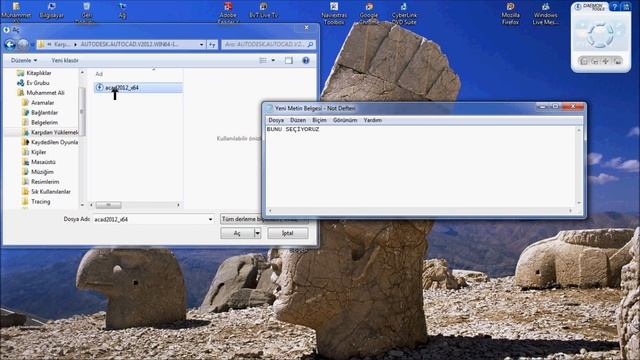Viewport: 640px width, 360px height.
Task: Open CyberLink DVD Suite shortcut
Action: click(404, 13)
